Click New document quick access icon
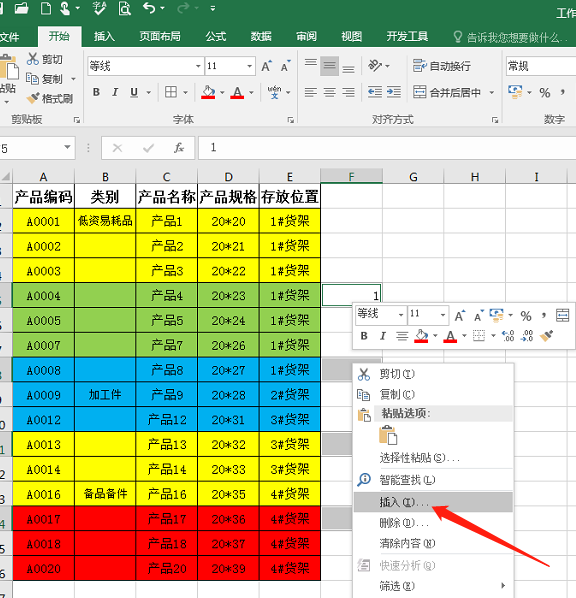The image size is (576, 598). tap(46, 8)
